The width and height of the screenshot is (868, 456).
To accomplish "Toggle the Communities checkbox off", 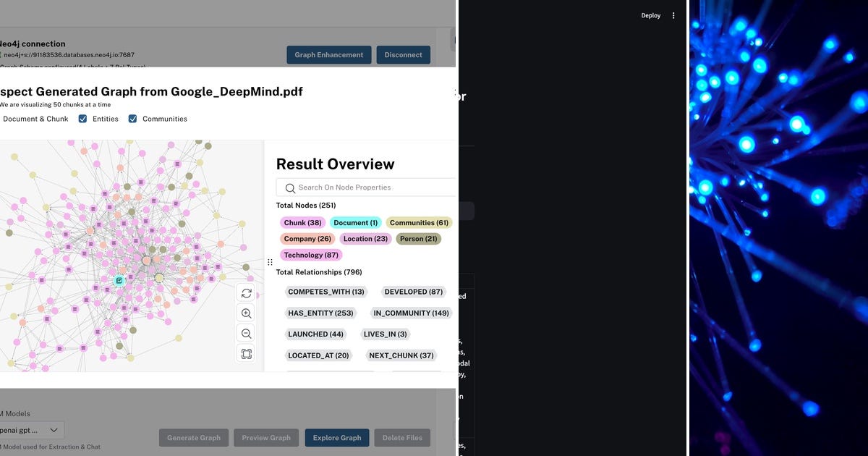I will [x=132, y=119].
